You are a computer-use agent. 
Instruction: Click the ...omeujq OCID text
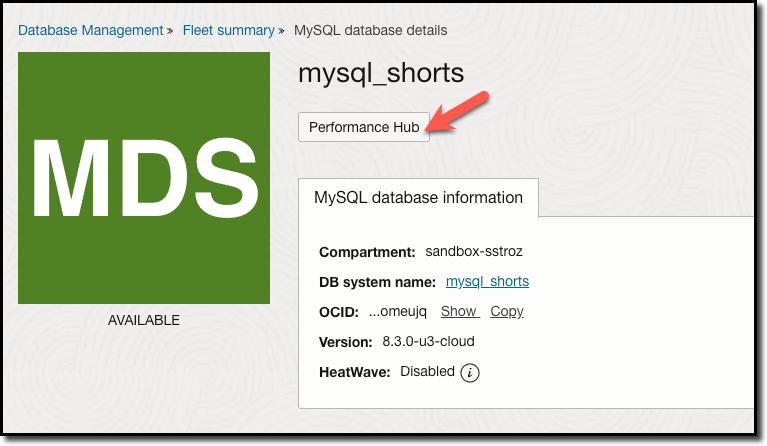coord(398,312)
